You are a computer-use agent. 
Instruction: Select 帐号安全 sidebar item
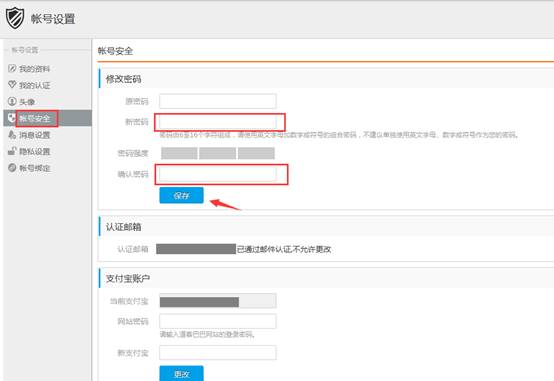(x=35, y=118)
